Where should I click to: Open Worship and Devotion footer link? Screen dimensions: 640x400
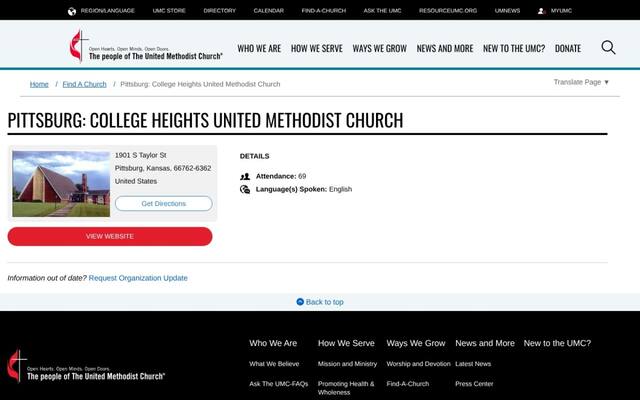[x=418, y=364]
